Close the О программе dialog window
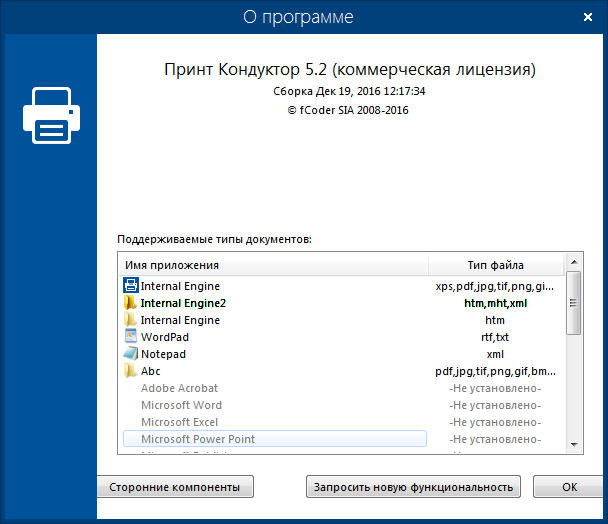This screenshot has height=524, width=608. click(x=585, y=17)
